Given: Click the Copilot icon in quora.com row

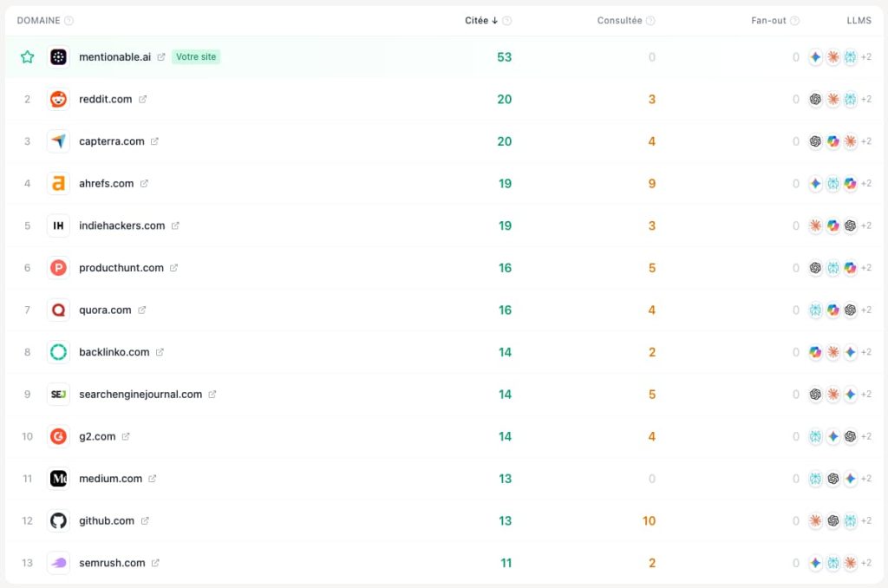Looking at the screenshot, I should [x=832, y=310].
